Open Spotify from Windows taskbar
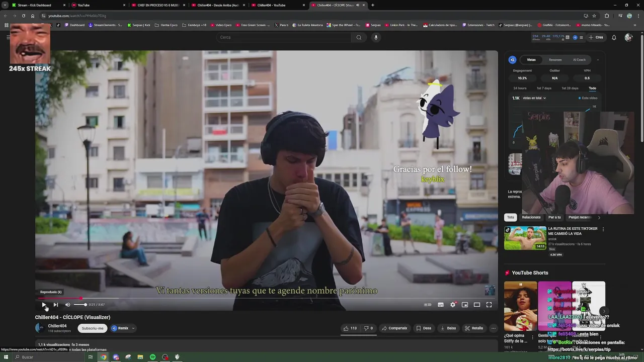Image resolution: width=644 pixels, height=362 pixels. click(152, 357)
